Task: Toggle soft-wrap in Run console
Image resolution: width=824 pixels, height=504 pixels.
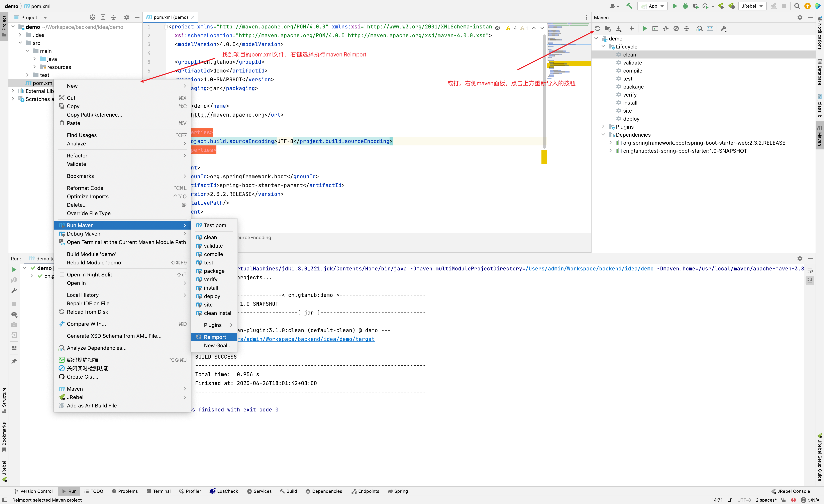Action: pos(810,270)
